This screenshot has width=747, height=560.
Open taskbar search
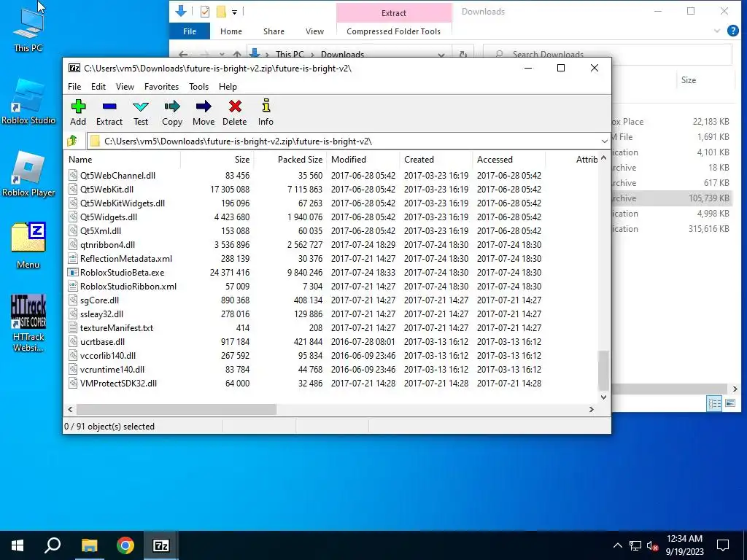(53, 545)
